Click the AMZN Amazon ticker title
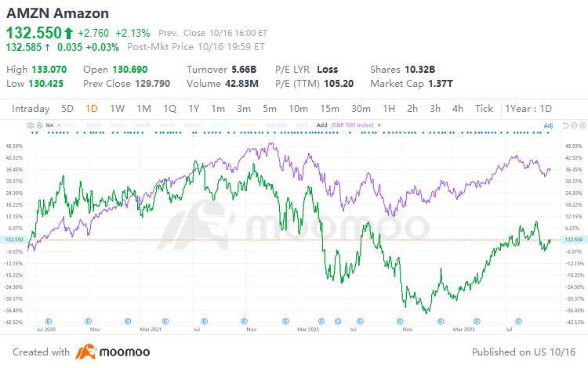The image size is (588, 368). pos(57,14)
